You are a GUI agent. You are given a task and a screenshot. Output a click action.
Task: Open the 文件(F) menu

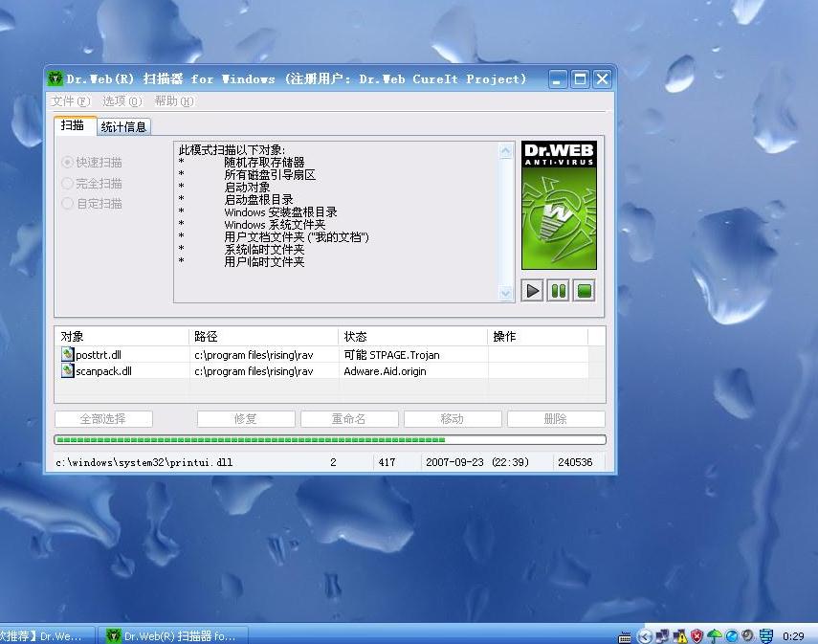(x=70, y=101)
